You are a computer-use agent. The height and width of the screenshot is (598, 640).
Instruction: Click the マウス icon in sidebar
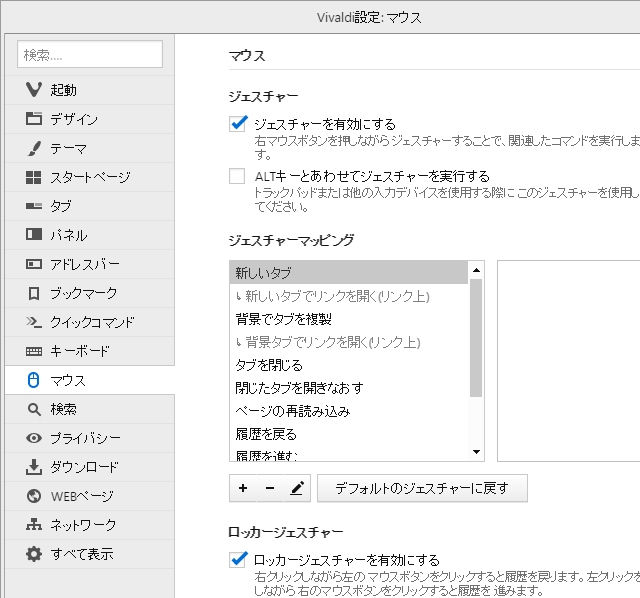coord(33,380)
